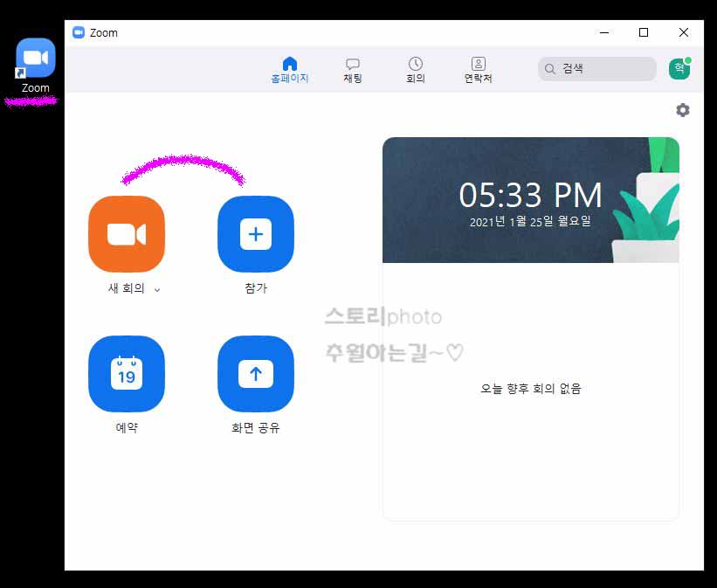Click the 예약 text label
Image resolution: width=717 pixels, height=588 pixels.
click(x=127, y=428)
